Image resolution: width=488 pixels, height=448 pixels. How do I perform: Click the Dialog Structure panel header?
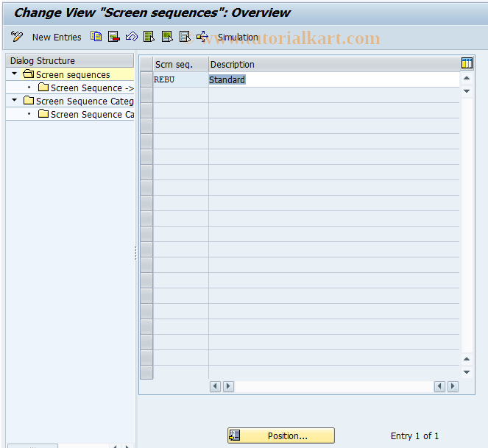tap(70, 60)
